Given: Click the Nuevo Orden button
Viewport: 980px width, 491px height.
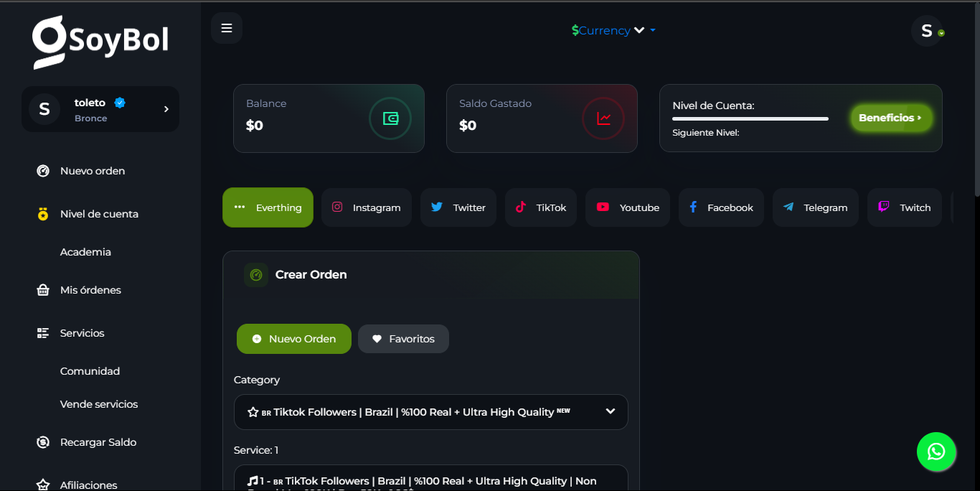Looking at the screenshot, I should 294,339.
